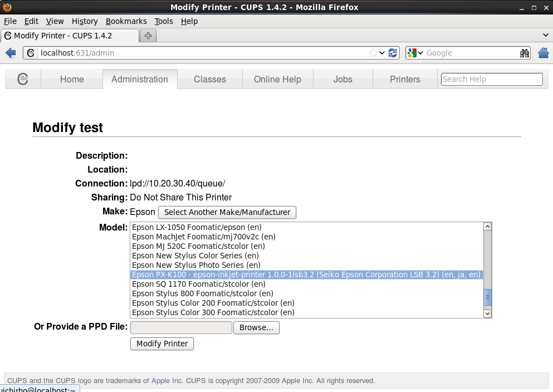Open the Bookmarks menu
Screen dimensions: 553x392
pyautogui.click(x=126, y=21)
